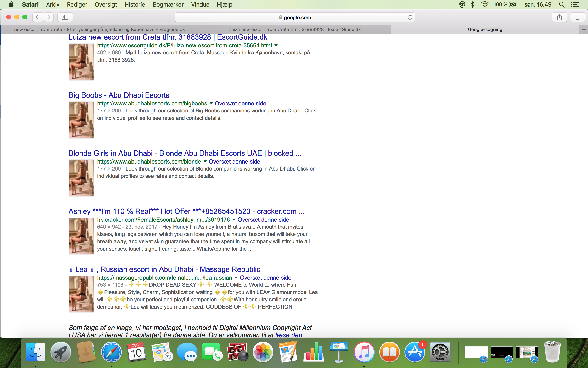Screen dimensions: 588x368
Task: Open the Historie menu
Action: (x=135, y=4)
